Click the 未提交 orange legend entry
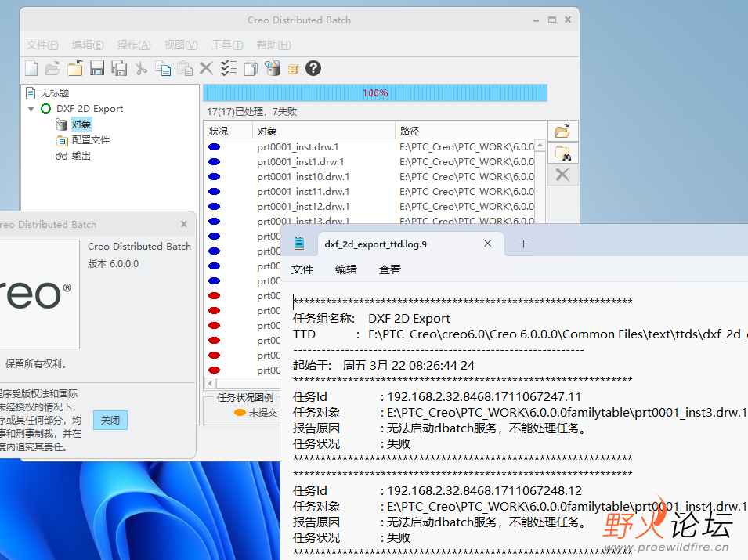The image size is (748, 560). coord(255,413)
